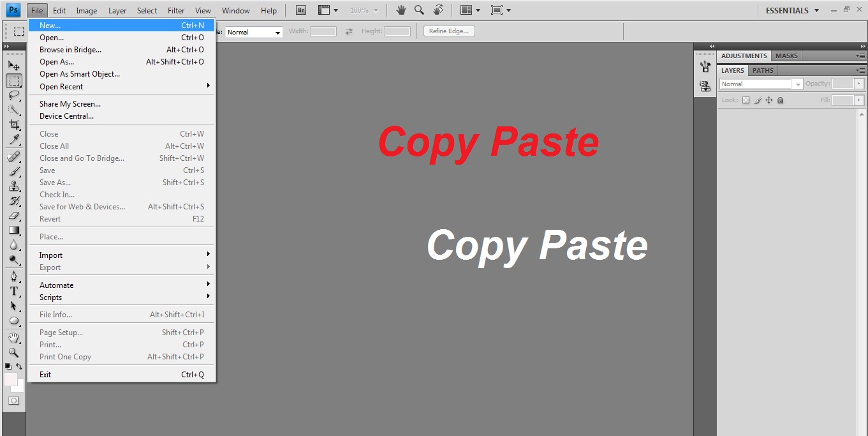Toggle lock all
Viewport: 868px width, 436px height.
(x=781, y=100)
